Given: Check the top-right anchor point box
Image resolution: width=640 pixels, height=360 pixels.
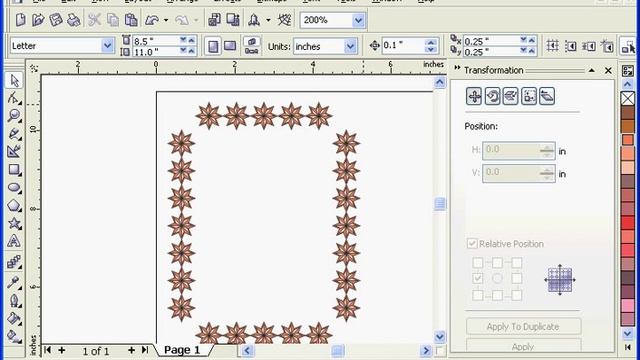Looking at the screenshot, I should [x=517, y=262].
